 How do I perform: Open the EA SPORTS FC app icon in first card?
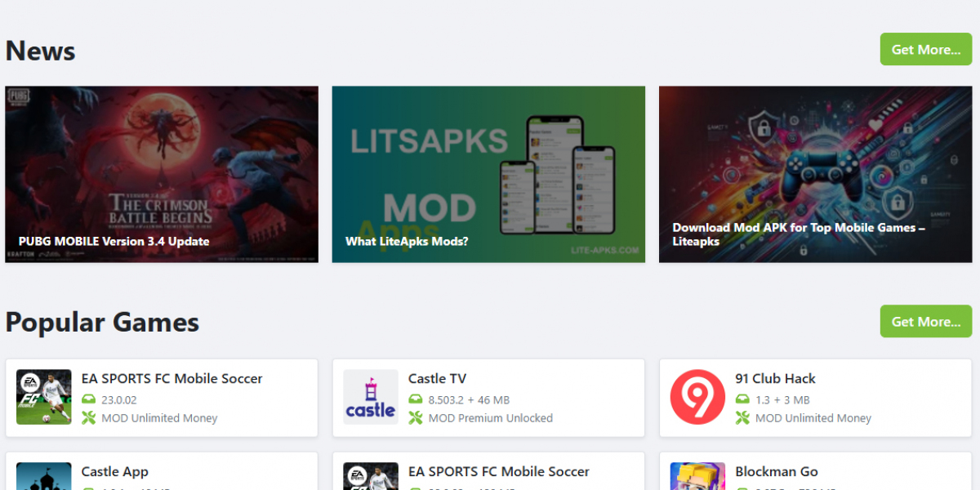(44, 397)
